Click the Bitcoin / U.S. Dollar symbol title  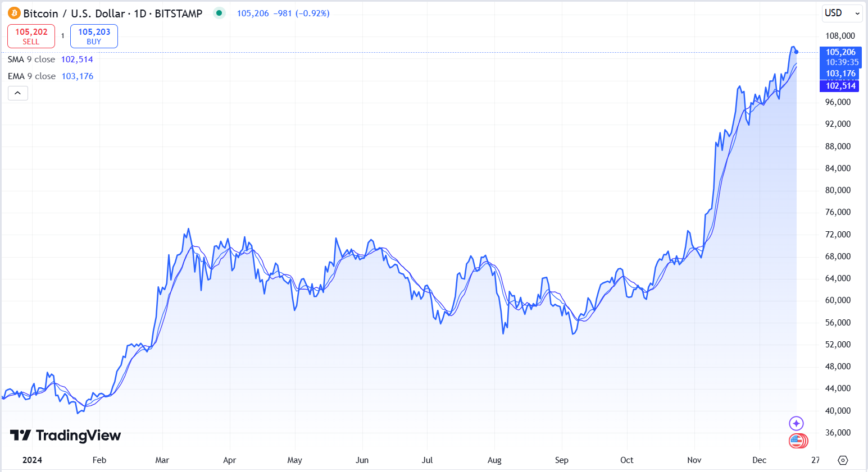click(x=112, y=13)
